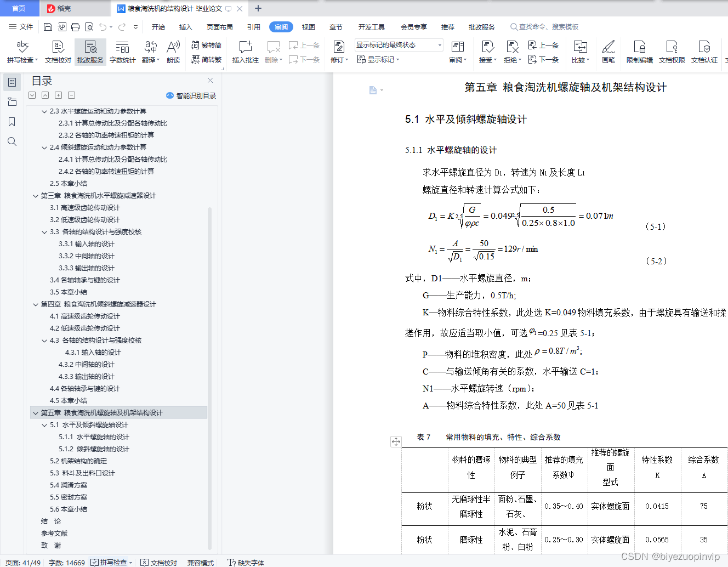Select 4.5 本章小结 in outline
The image size is (728, 567).
(x=69, y=401)
